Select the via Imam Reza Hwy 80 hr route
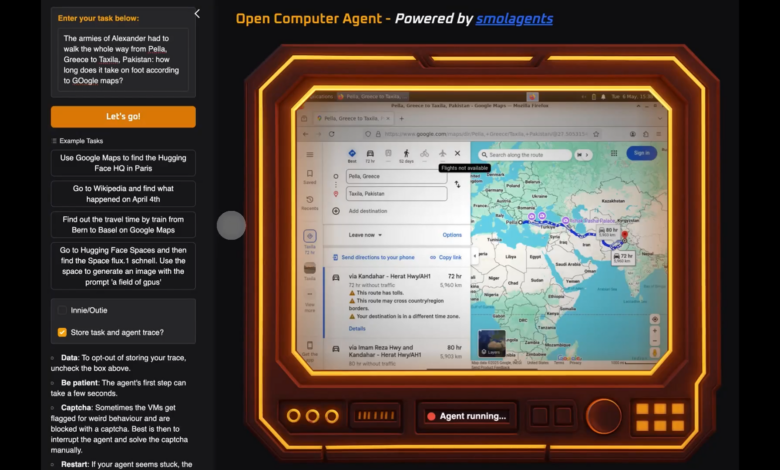The width and height of the screenshot is (780, 470). (396, 354)
